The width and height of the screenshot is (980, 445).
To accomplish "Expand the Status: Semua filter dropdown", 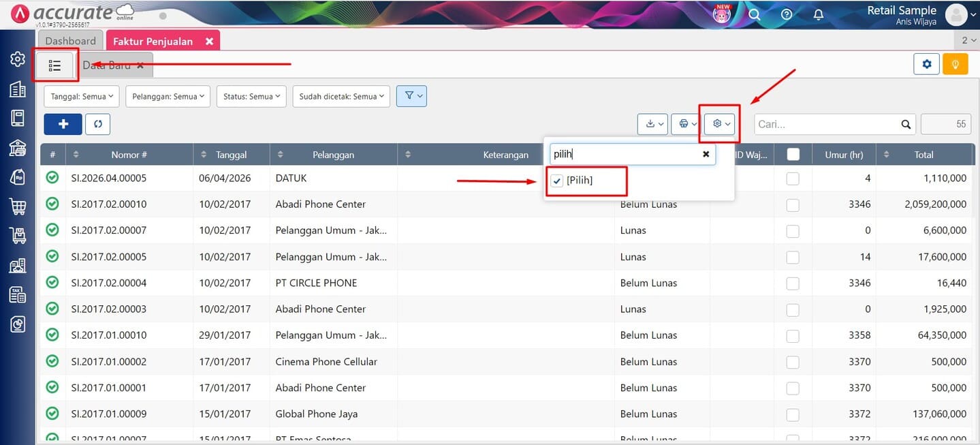I will [x=251, y=97].
